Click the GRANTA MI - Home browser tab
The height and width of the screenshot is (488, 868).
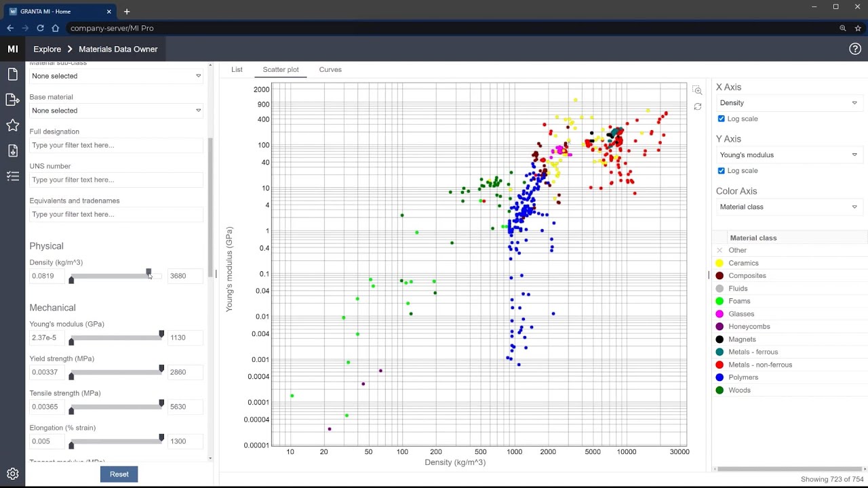pyautogui.click(x=61, y=12)
